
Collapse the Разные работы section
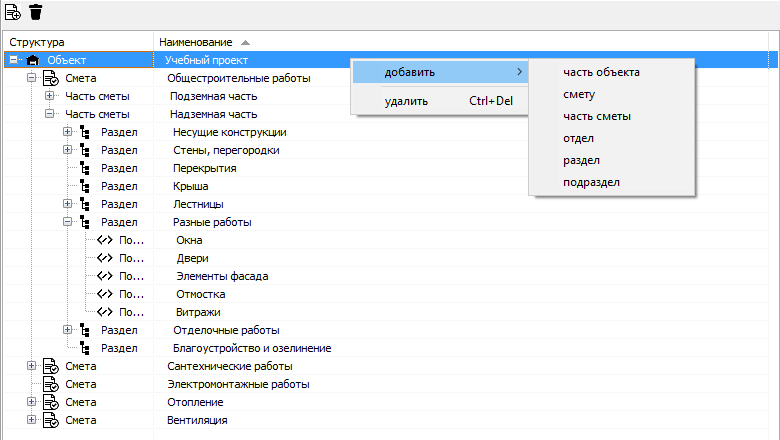pyautogui.click(x=67, y=222)
